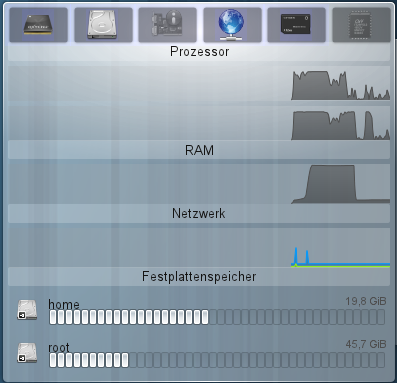Click the hardware info card icon
The width and height of the screenshot is (397, 383).
pos(167,25)
